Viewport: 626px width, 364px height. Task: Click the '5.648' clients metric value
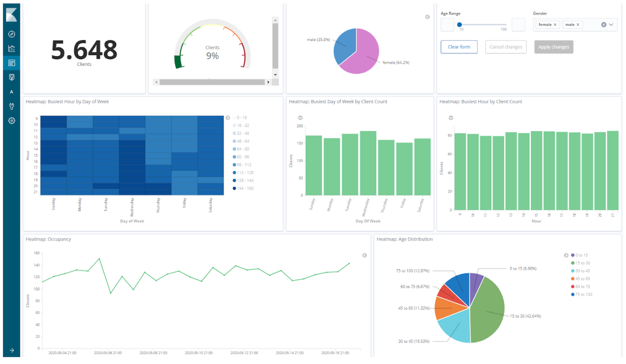[84, 50]
